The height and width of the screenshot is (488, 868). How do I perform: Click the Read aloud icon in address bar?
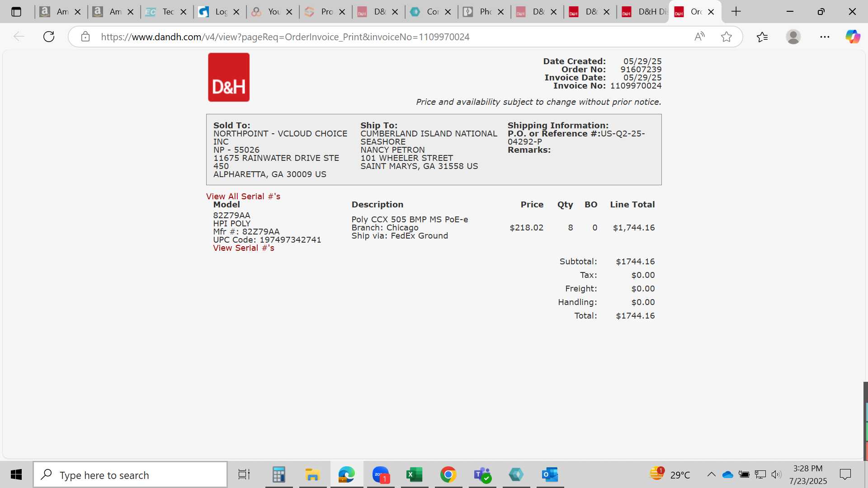tap(699, 37)
